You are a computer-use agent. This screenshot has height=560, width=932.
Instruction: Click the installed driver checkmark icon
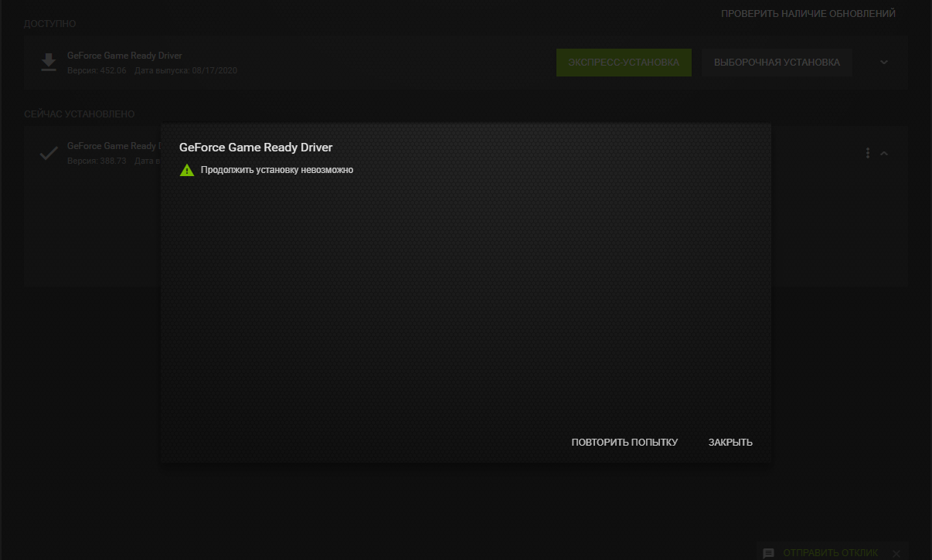49,153
